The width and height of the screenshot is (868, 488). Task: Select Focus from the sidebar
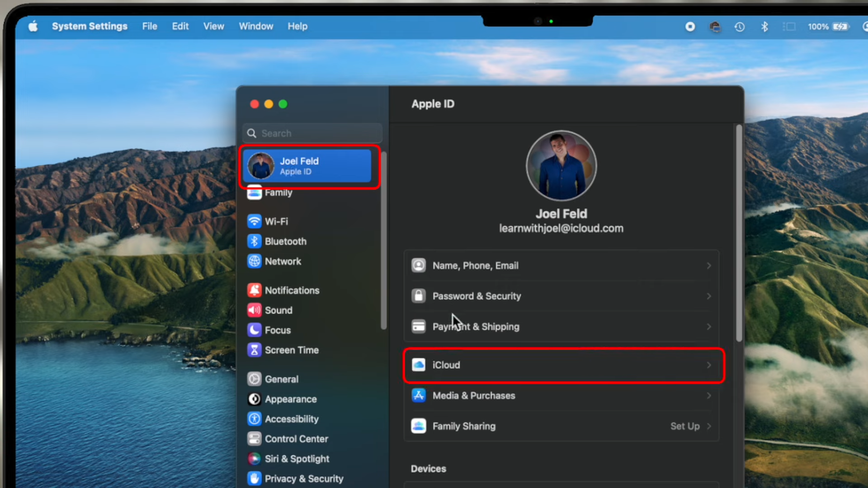click(x=278, y=330)
